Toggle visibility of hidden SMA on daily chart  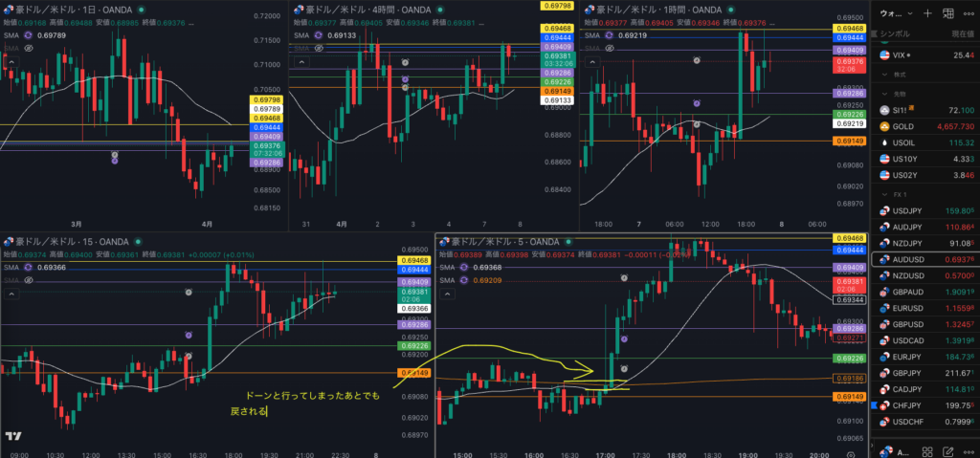point(29,46)
